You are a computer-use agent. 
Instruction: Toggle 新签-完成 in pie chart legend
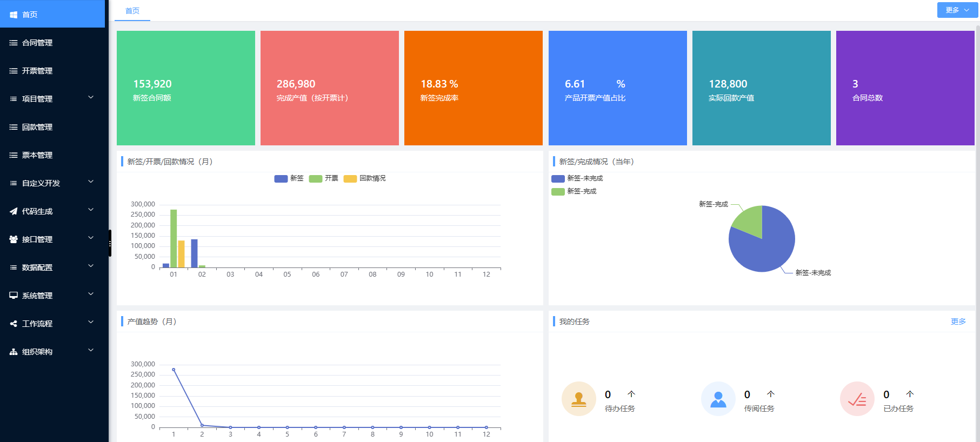pyautogui.click(x=574, y=191)
